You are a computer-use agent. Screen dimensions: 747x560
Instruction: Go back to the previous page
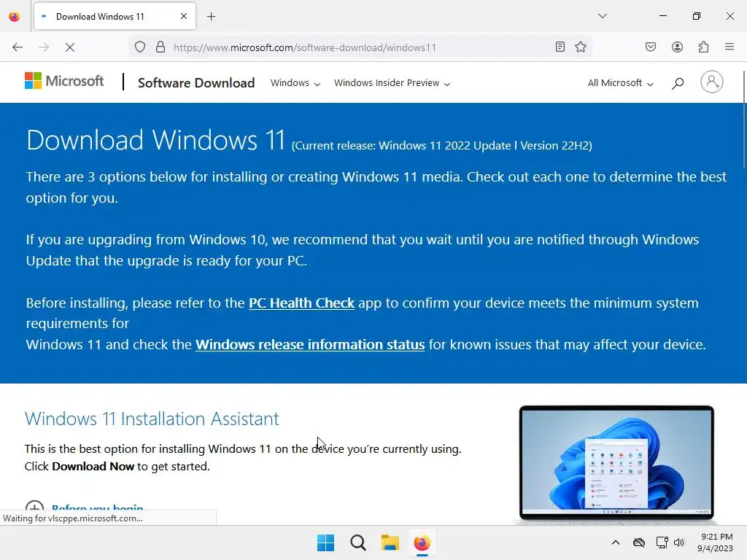click(x=18, y=47)
